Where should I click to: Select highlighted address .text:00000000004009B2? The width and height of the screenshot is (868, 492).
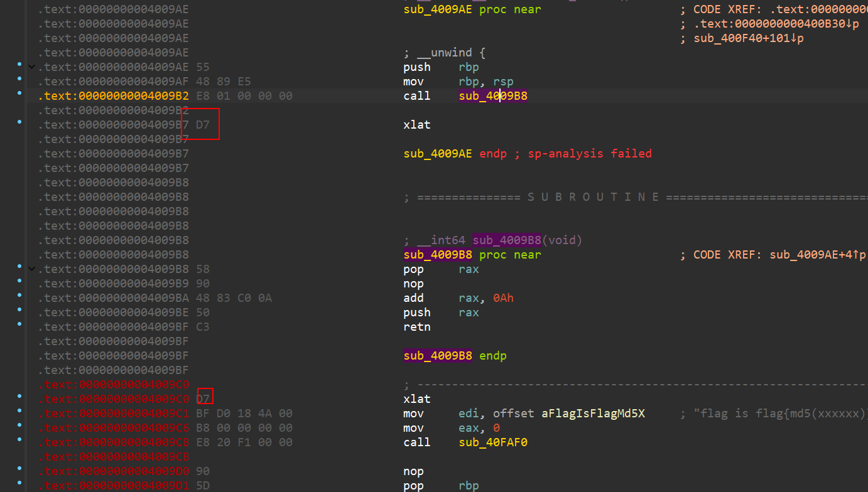tap(113, 96)
